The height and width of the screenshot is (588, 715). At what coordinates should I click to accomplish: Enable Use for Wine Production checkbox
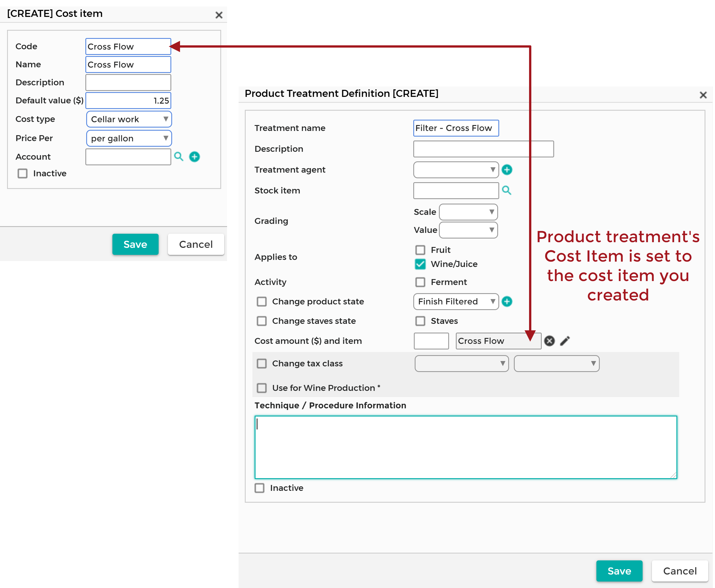(x=262, y=388)
